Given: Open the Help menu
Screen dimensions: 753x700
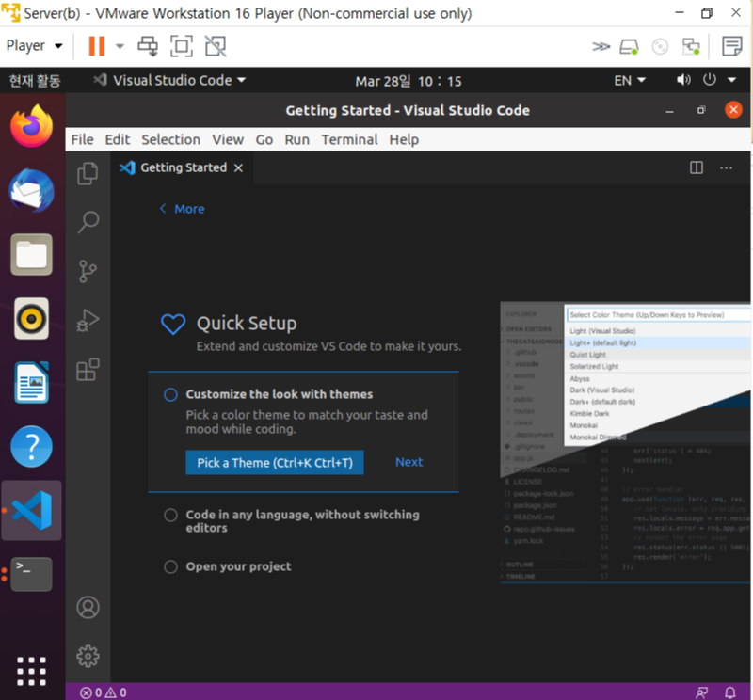Looking at the screenshot, I should click(x=404, y=139).
